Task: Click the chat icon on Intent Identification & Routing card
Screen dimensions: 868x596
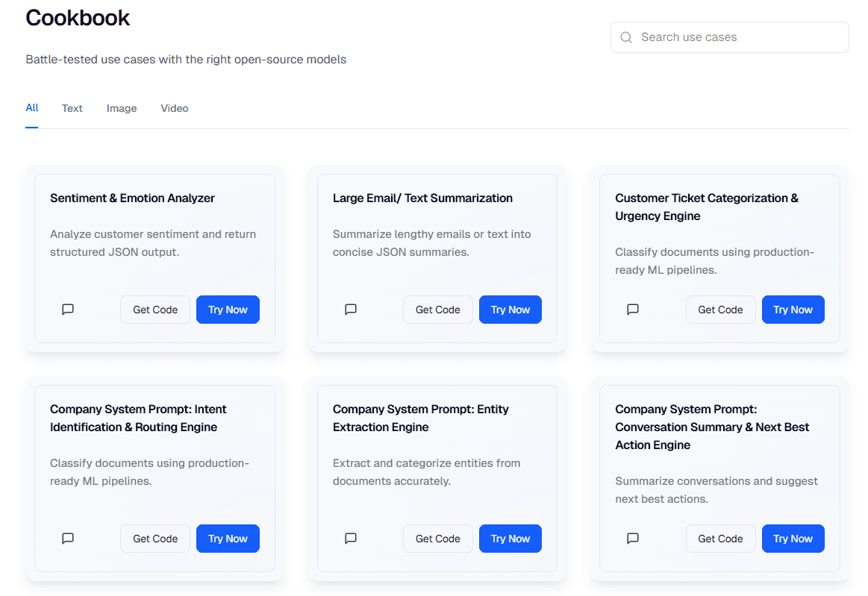Action: (68, 539)
